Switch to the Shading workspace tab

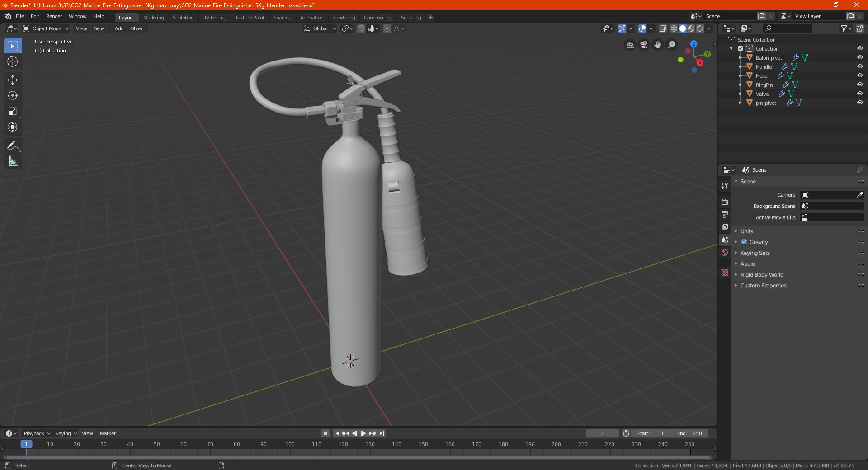(x=282, y=18)
